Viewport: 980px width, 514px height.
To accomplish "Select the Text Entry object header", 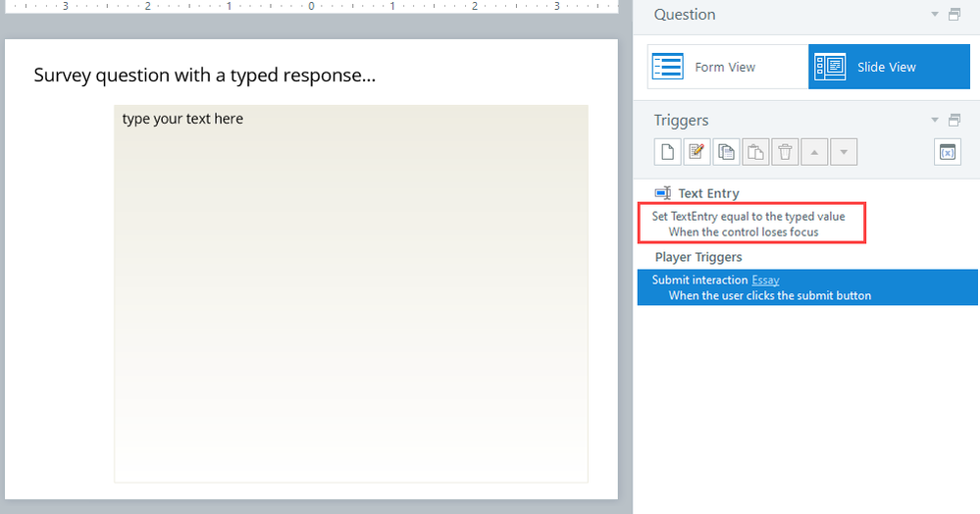I will point(708,193).
